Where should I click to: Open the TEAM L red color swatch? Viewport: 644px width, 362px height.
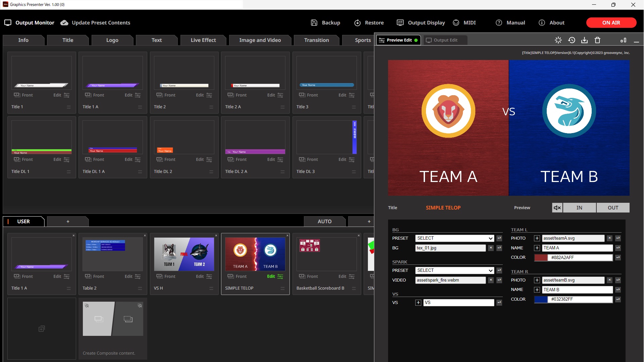pos(540,257)
